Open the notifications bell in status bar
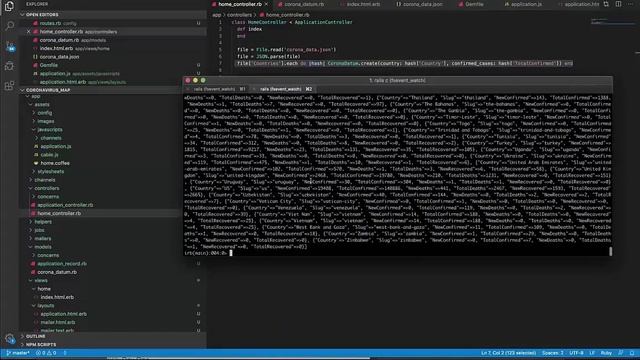 point(632,353)
